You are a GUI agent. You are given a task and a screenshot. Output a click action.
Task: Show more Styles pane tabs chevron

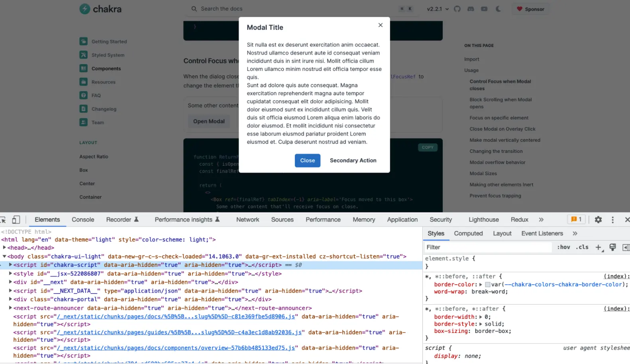pyautogui.click(x=575, y=233)
